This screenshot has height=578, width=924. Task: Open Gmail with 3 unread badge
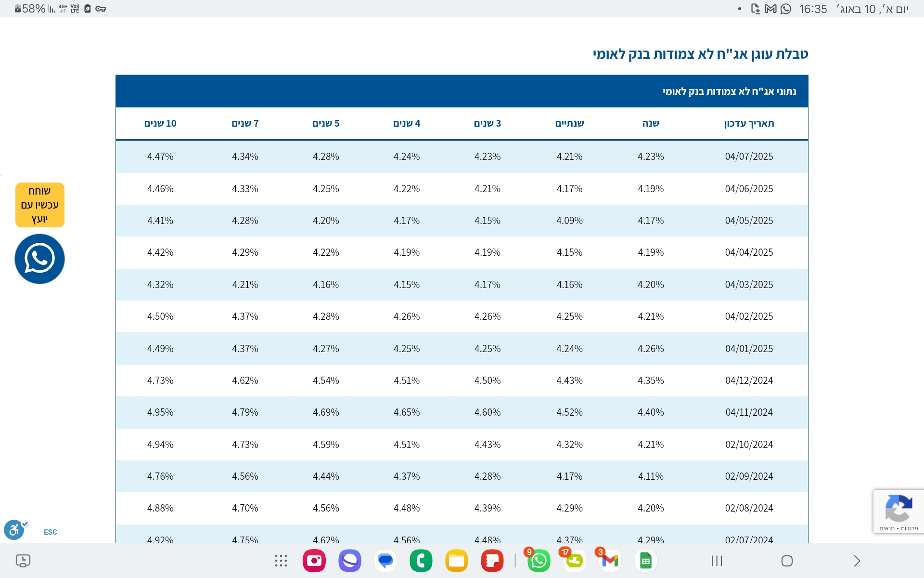point(610,561)
